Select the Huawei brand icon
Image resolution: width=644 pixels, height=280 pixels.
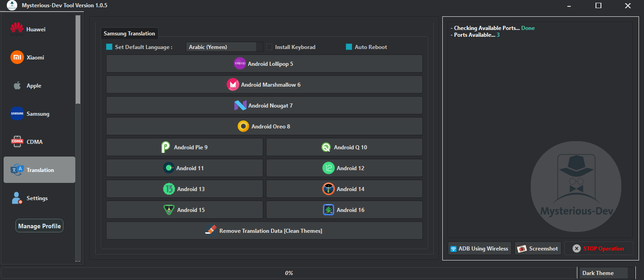[x=16, y=29]
